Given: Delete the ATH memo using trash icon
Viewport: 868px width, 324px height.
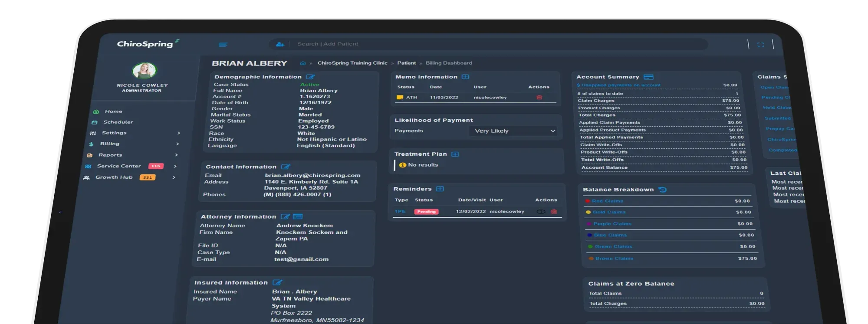Looking at the screenshot, I should coord(539,98).
